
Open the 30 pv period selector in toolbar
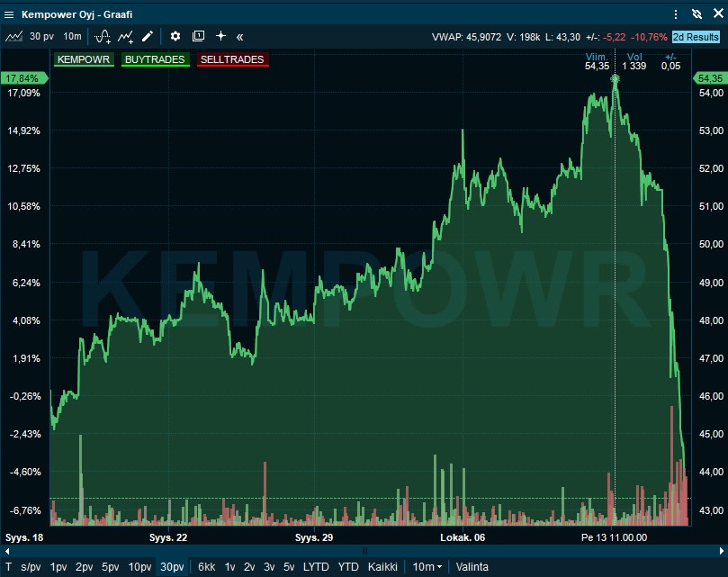point(41,36)
